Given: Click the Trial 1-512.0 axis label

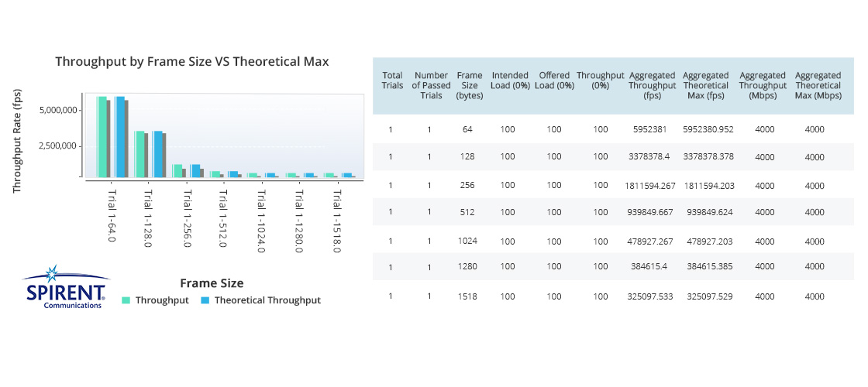Looking at the screenshot, I should [x=224, y=218].
